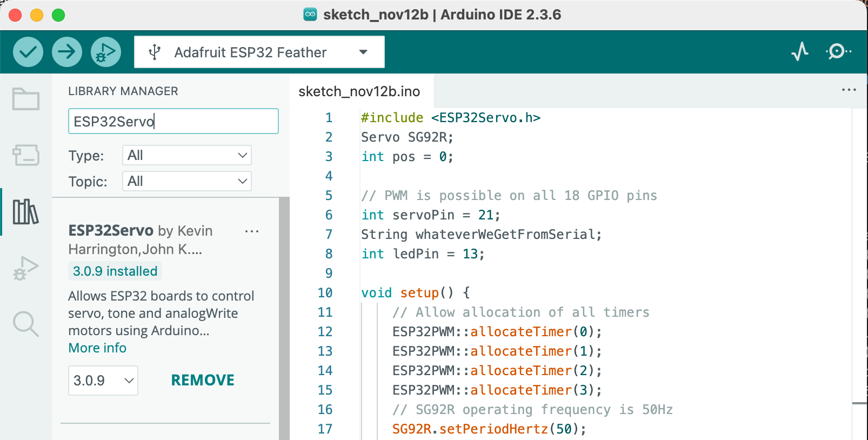Click the '#include <ESP32Servo.h>' line

[x=451, y=118]
